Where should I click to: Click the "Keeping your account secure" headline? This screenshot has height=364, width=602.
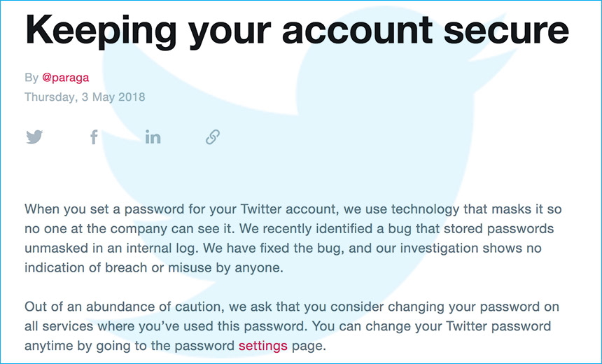point(296,31)
